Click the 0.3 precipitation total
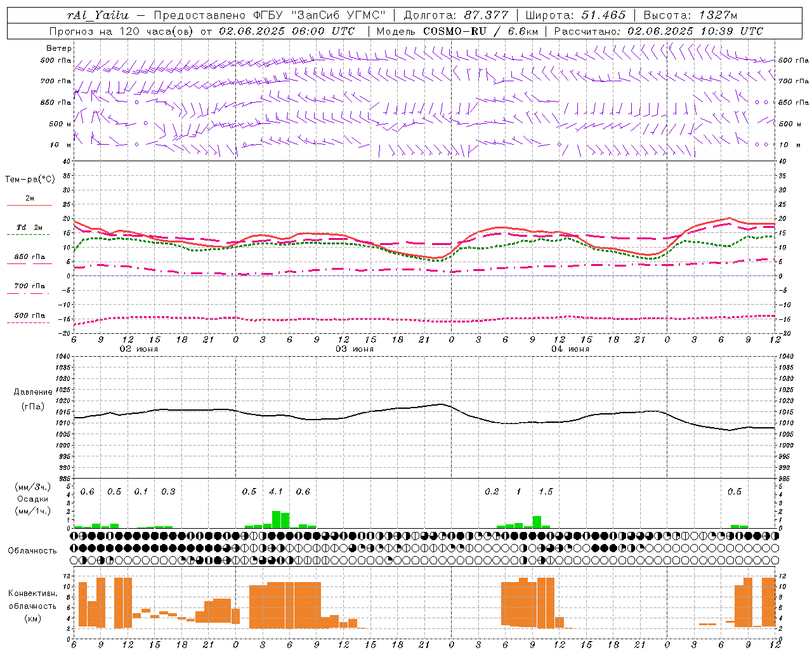 [168, 491]
